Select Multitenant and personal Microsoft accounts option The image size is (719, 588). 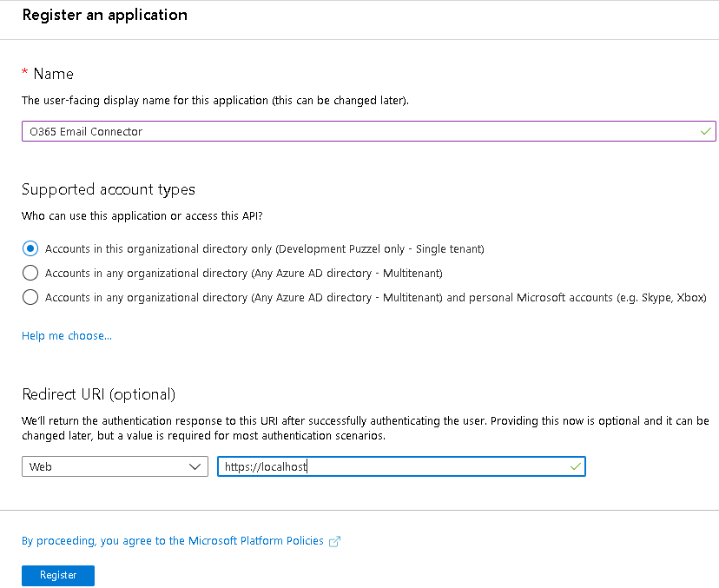click(30, 297)
